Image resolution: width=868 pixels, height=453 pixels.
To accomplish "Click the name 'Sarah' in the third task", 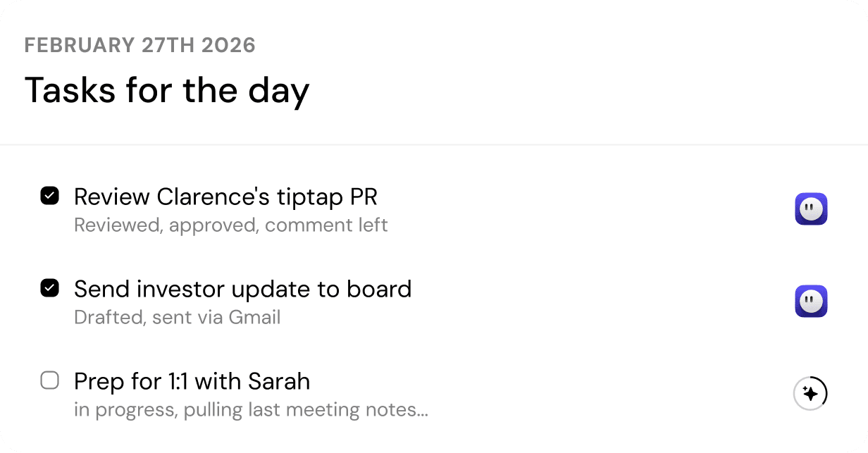I will point(279,382).
